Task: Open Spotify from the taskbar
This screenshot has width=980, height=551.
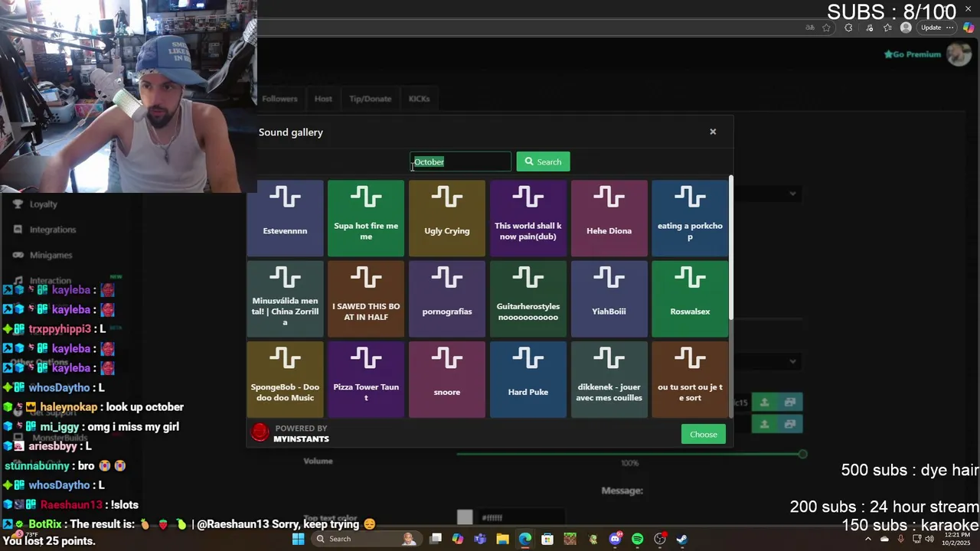Action: tap(637, 539)
